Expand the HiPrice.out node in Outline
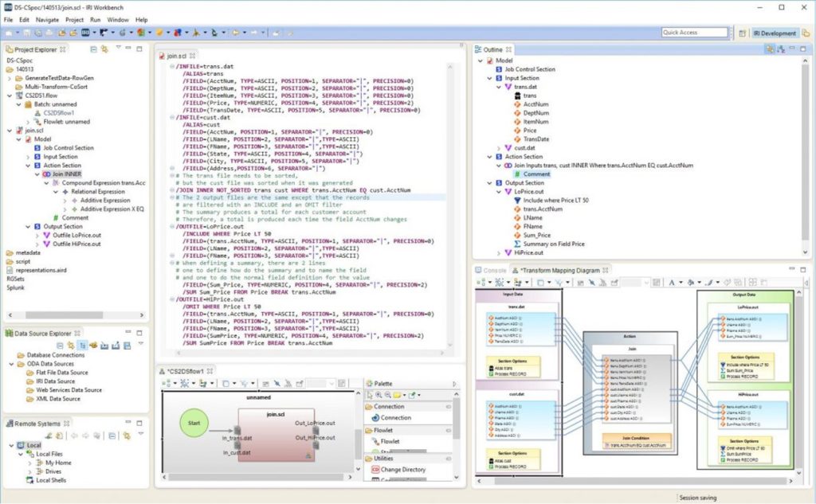Viewport: 816px width, 504px height. click(498, 253)
